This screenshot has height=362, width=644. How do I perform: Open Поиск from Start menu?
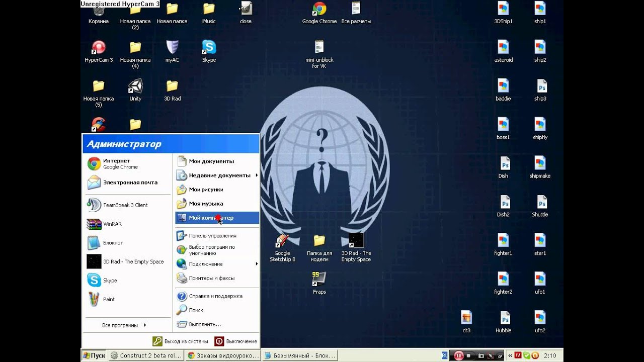click(217, 310)
